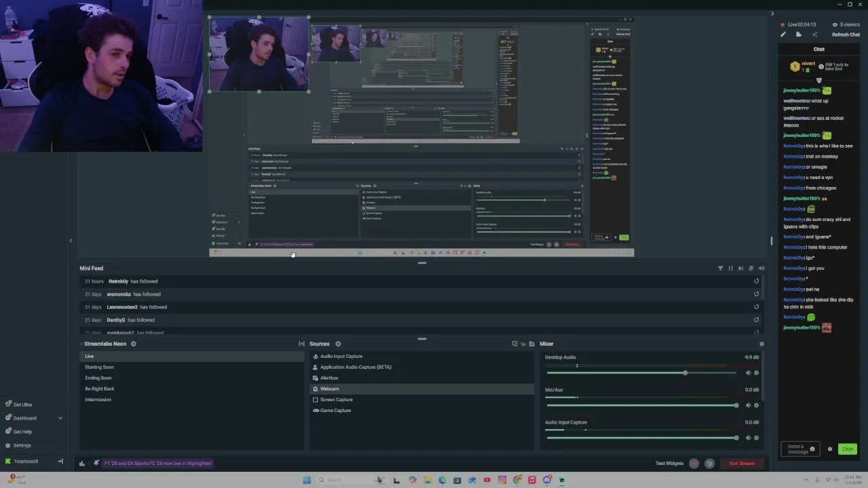
Task: Open the notifications icon in footer
Action: pos(96,464)
